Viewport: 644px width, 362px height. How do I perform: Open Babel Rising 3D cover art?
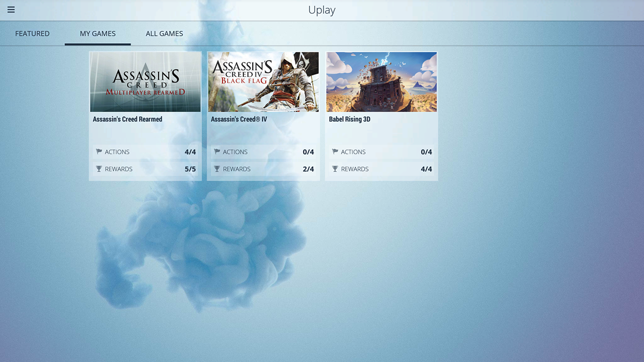point(381,82)
